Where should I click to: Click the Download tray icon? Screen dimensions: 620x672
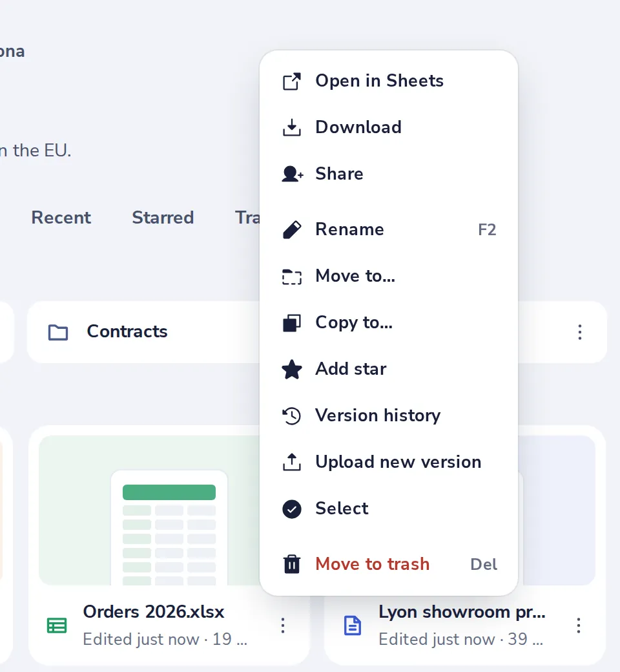click(x=292, y=128)
